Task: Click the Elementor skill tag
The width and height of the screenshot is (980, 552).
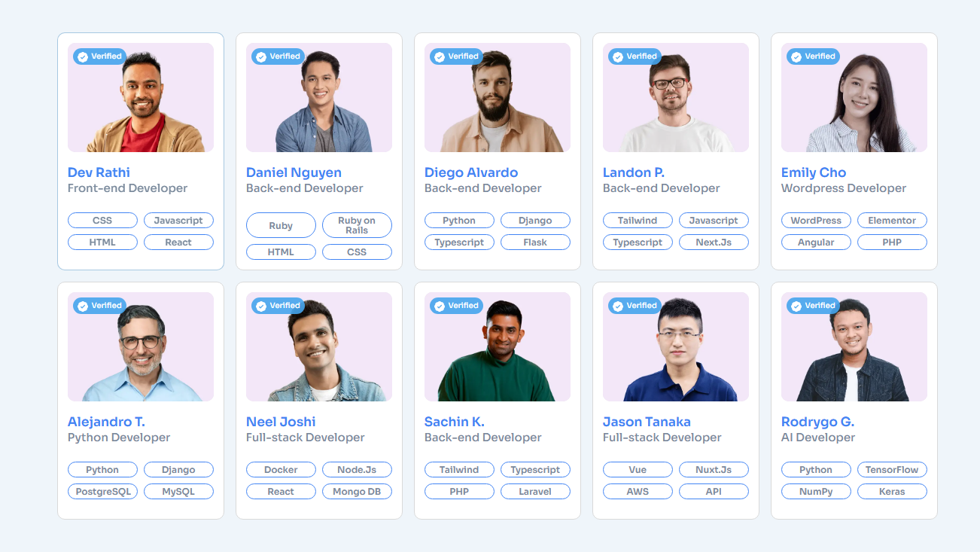Action: coord(892,221)
